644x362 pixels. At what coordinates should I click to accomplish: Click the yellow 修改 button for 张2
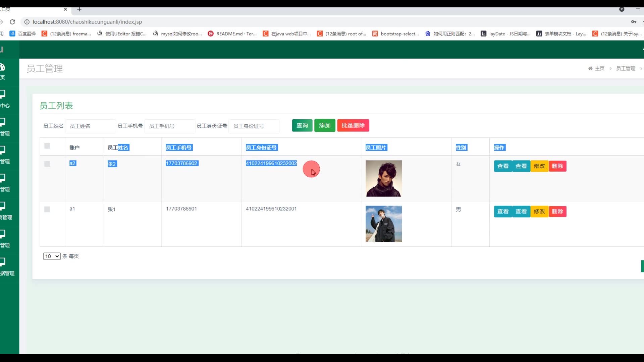(539, 166)
